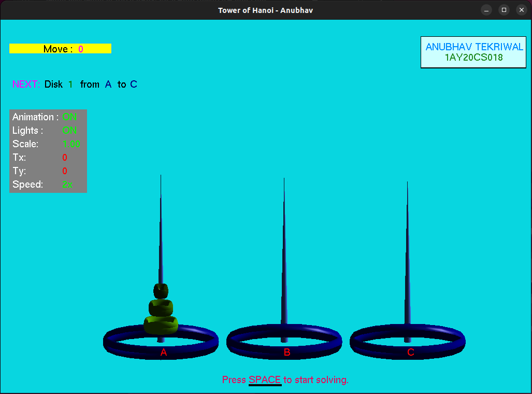The width and height of the screenshot is (532, 394).
Task: Select the middle disk on peg A
Action: click(161, 307)
